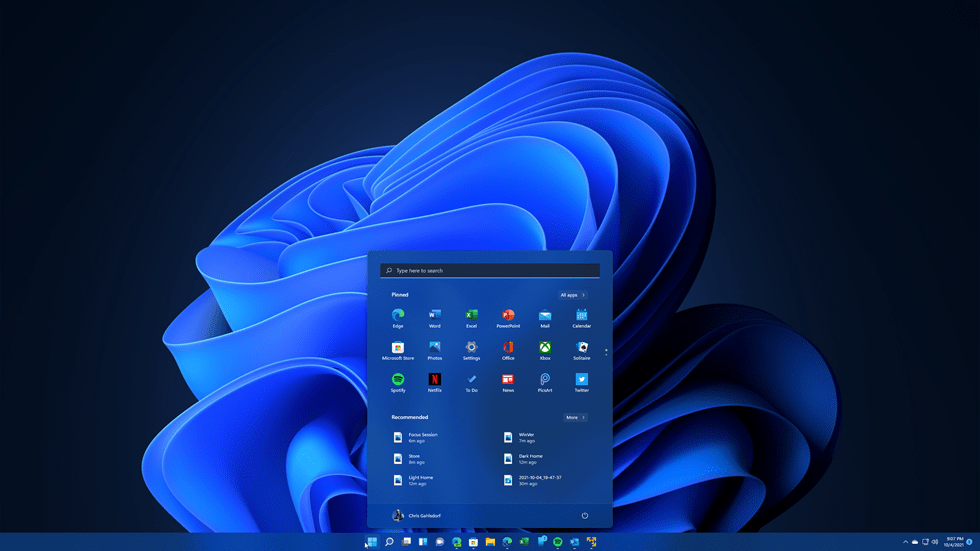Launch PowerPoint from the Pinned apps
This screenshot has height=551, width=980.
coord(508,318)
